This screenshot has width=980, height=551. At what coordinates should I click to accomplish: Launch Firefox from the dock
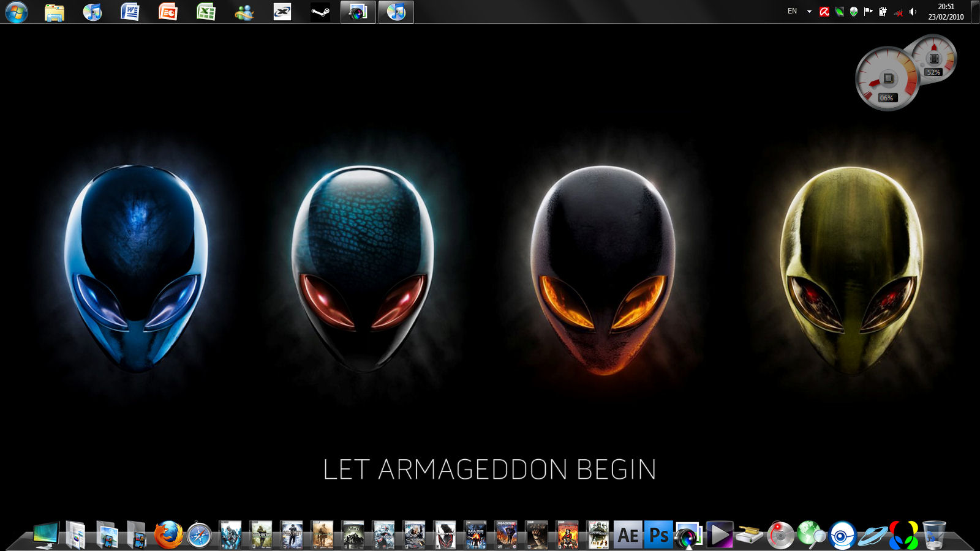[x=168, y=534]
